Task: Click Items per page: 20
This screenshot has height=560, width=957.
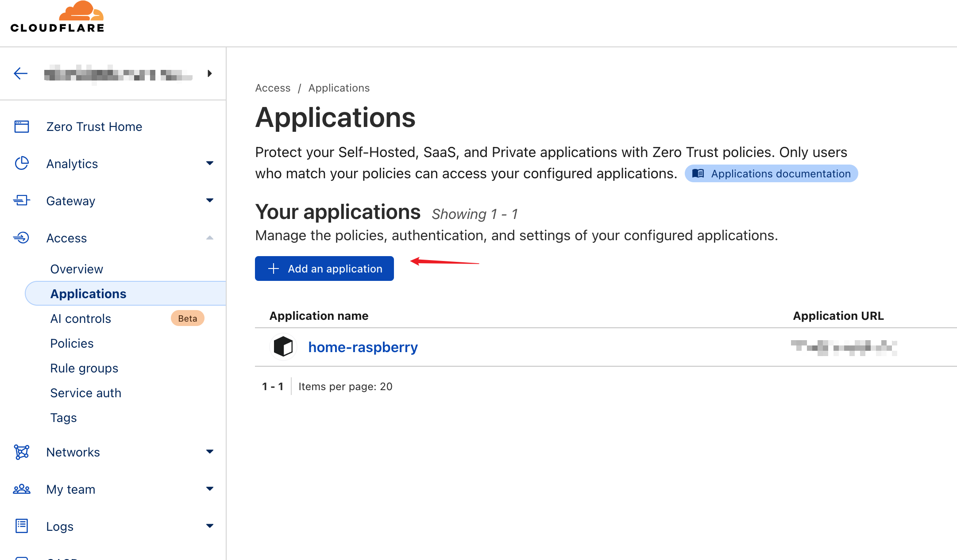Action: [345, 387]
